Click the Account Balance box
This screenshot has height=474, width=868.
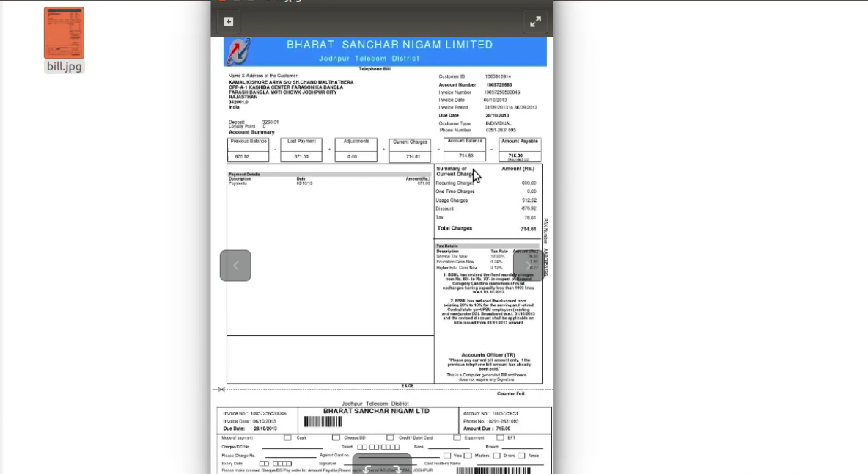pyautogui.click(x=465, y=149)
